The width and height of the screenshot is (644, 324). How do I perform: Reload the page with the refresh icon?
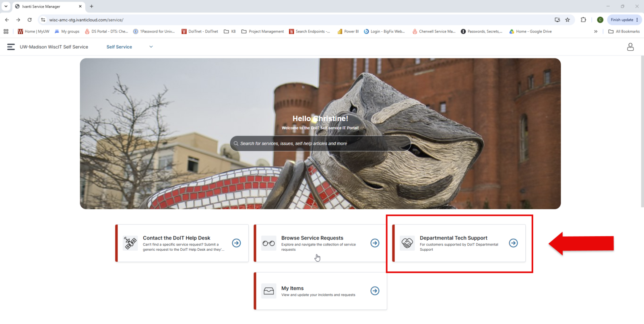[x=29, y=20]
